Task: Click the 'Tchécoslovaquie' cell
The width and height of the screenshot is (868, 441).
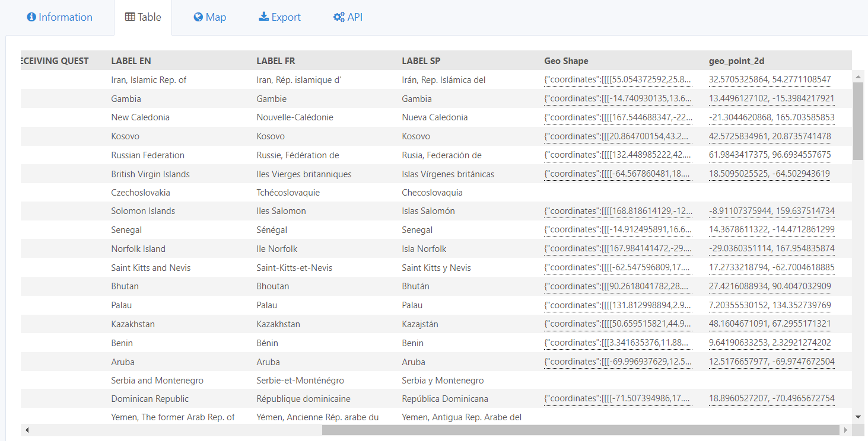Action: [x=288, y=193]
